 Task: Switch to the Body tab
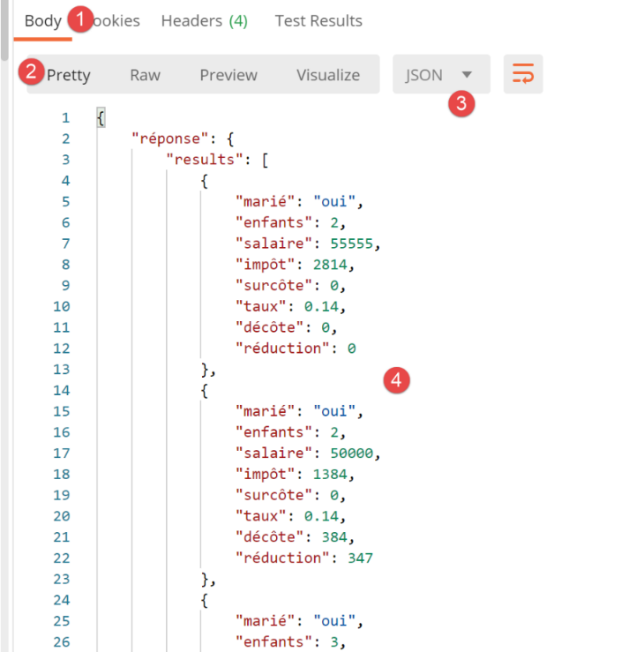point(42,20)
